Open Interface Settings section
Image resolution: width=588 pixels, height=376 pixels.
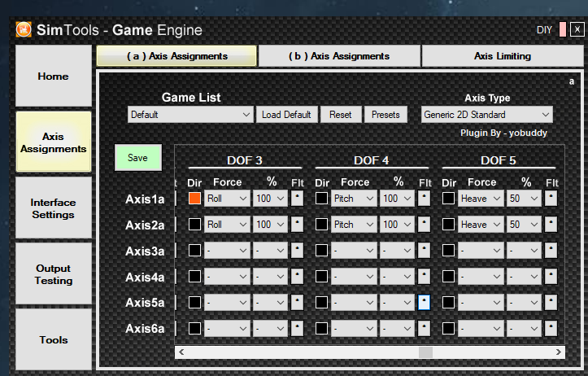click(54, 208)
